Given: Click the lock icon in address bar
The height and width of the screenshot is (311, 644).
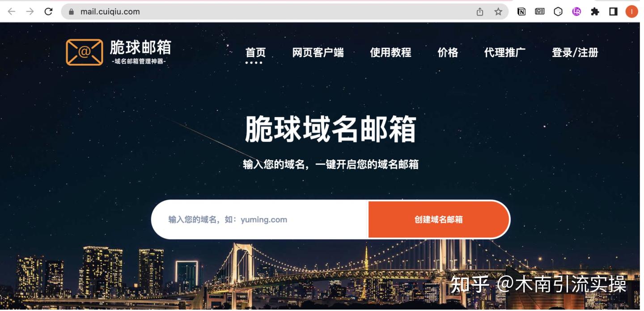Looking at the screenshot, I should tap(71, 12).
